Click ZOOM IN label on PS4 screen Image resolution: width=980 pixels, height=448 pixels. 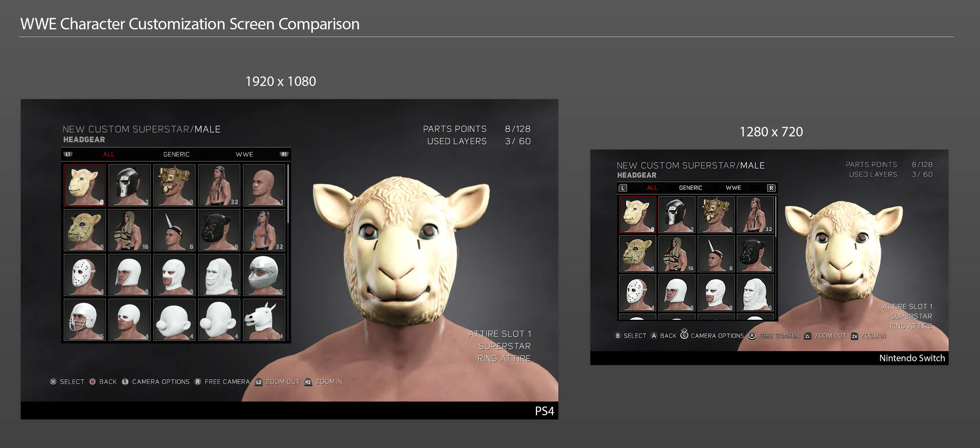click(329, 382)
